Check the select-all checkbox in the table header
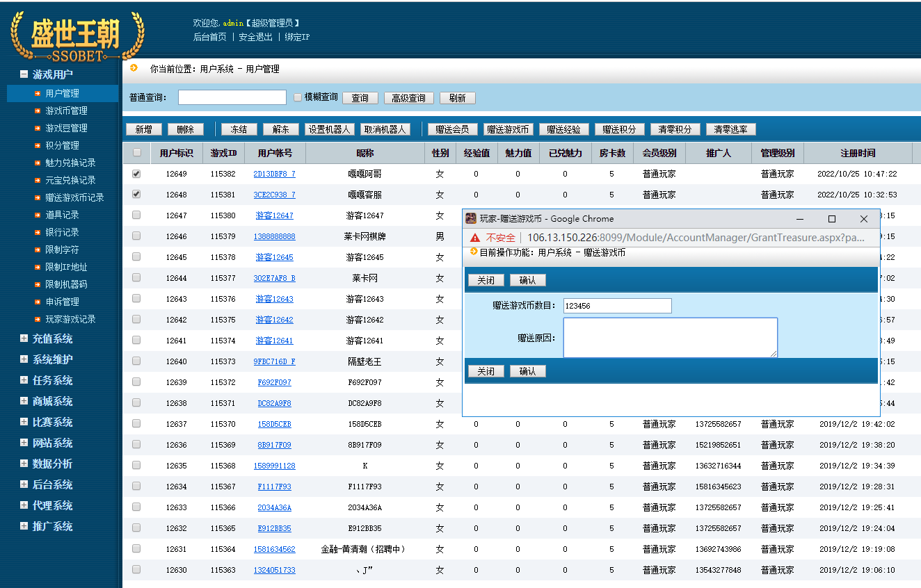The height and width of the screenshot is (588, 921). (135, 152)
